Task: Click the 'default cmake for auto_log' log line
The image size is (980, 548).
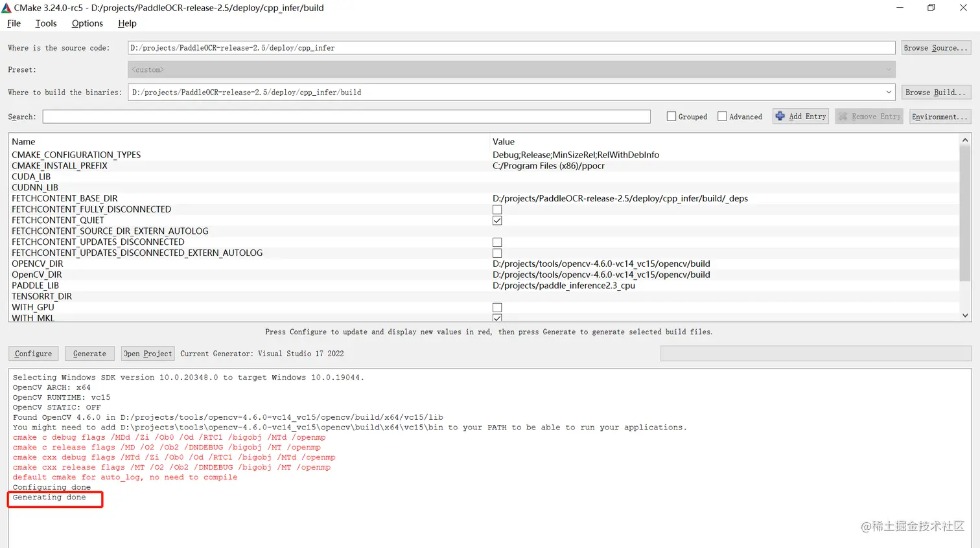Action: point(125,477)
